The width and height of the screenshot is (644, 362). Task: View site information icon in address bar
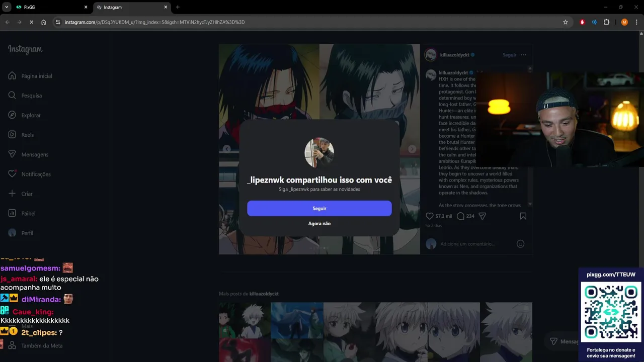pyautogui.click(x=58, y=22)
